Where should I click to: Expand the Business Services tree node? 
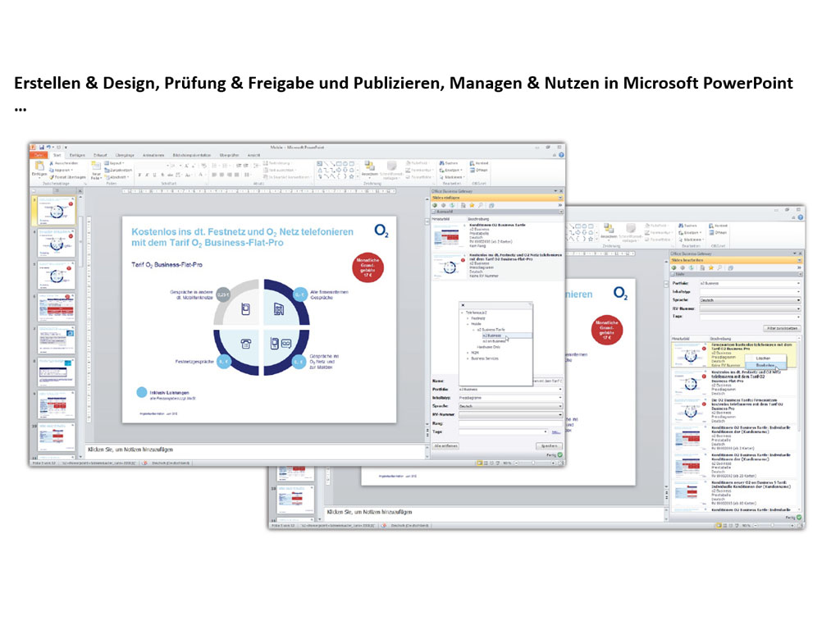[x=468, y=358]
